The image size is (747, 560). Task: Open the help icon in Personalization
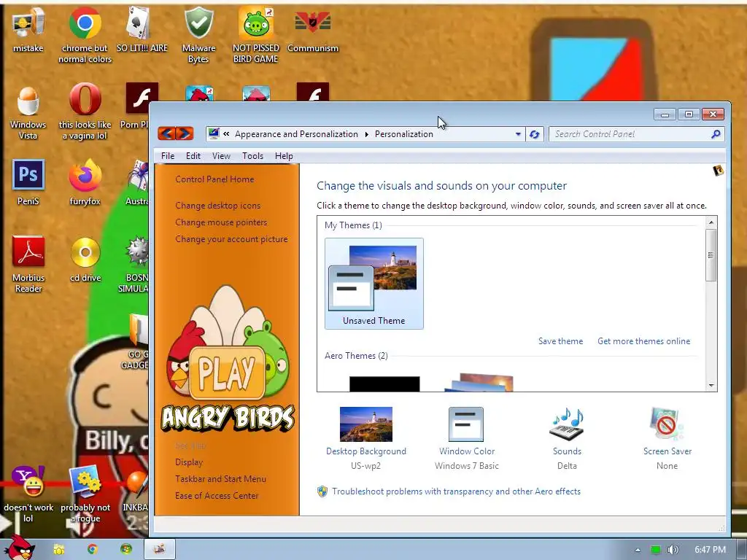pos(718,171)
